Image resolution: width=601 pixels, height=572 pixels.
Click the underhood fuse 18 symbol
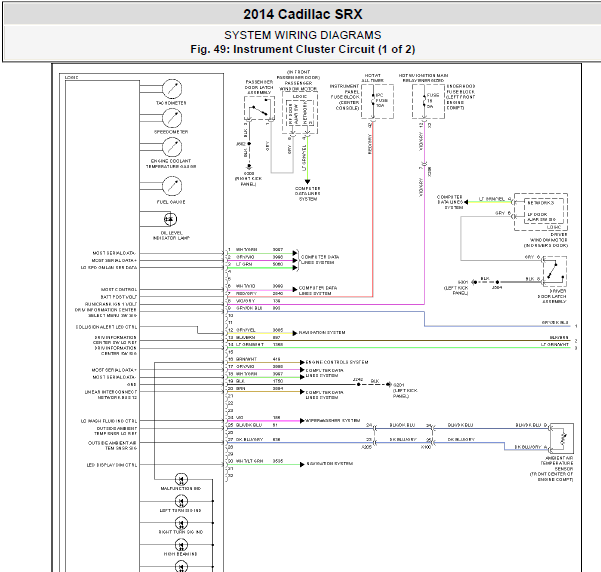(x=424, y=101)
